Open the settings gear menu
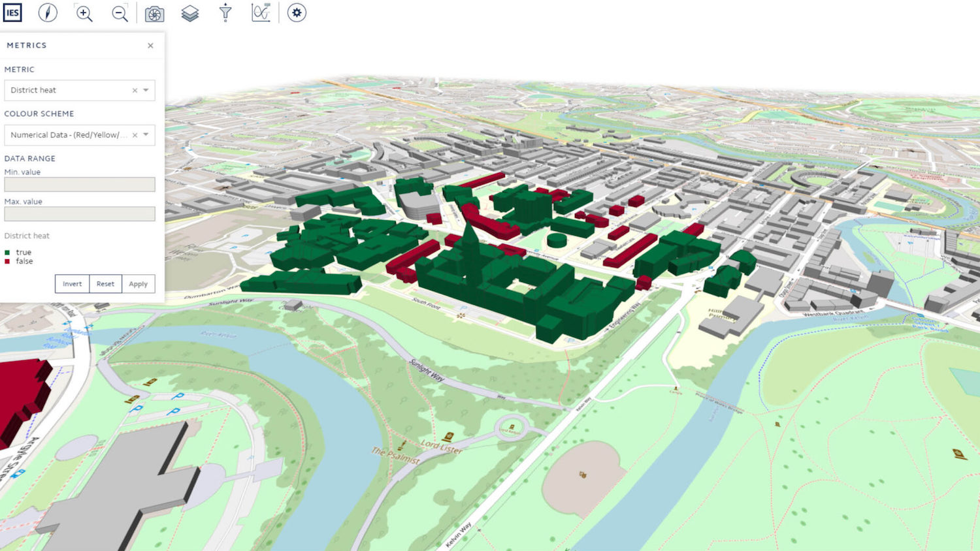Screen dimensions: 980x551 [297, 12]
